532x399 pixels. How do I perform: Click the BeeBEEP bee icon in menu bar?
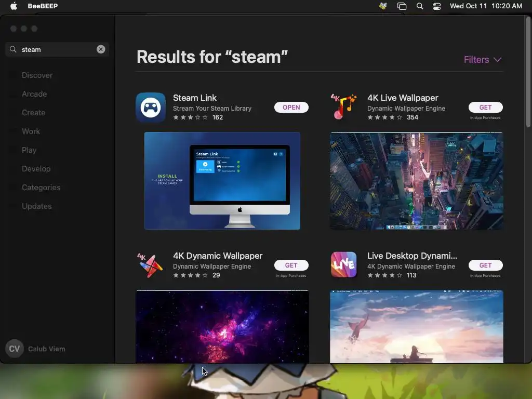coord(383,6)
